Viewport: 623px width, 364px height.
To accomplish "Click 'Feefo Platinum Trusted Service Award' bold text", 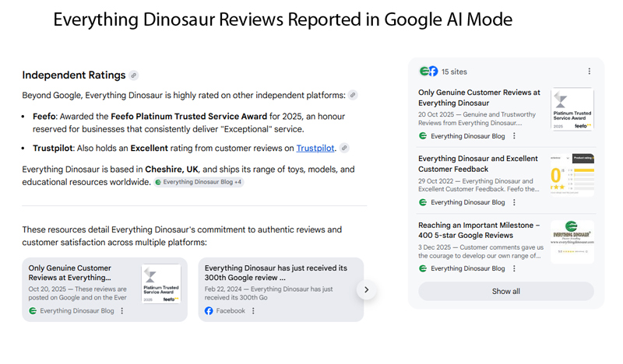I will tap(188, 117).
